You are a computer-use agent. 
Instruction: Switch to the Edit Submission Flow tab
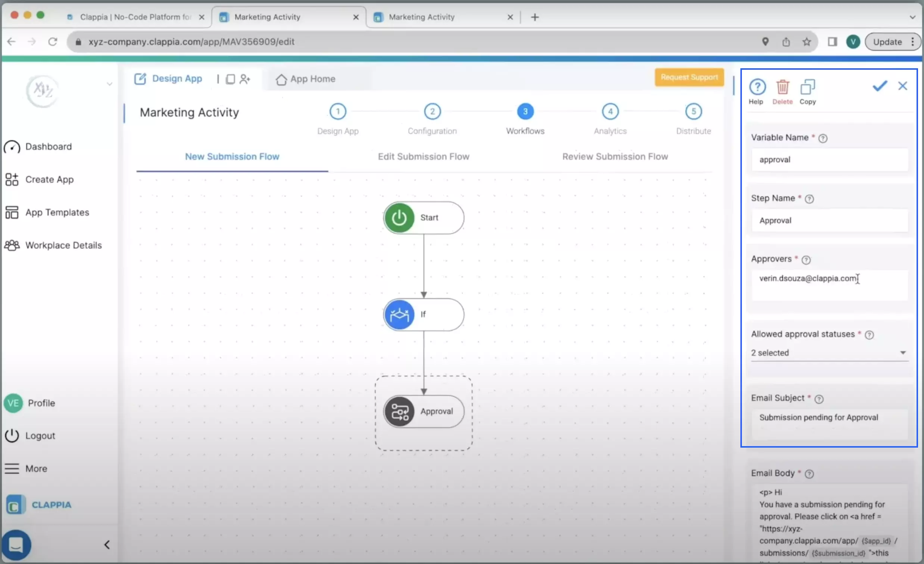pos(423,157)
